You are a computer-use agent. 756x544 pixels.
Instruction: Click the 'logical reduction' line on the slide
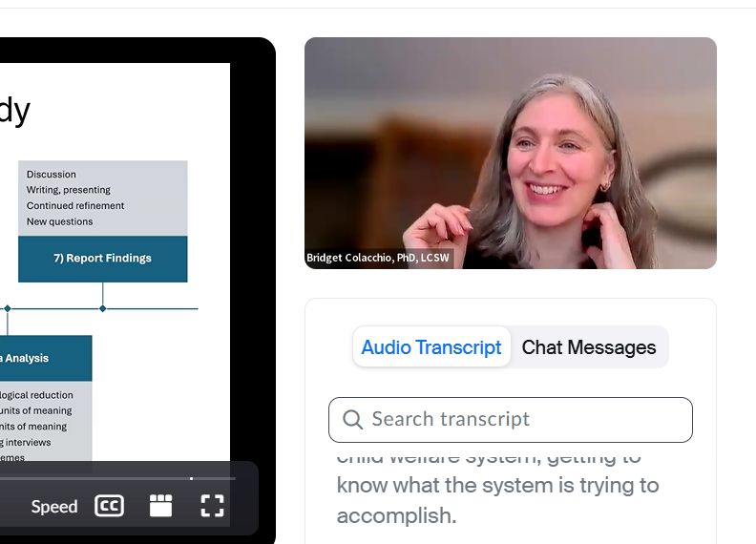[x=36, y=395]
